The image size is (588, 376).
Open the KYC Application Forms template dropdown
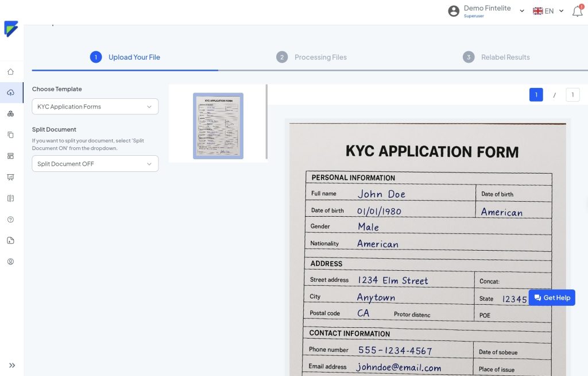(95, 106)
